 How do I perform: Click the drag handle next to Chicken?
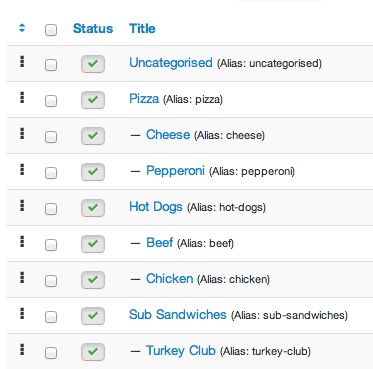click(22, 278)
